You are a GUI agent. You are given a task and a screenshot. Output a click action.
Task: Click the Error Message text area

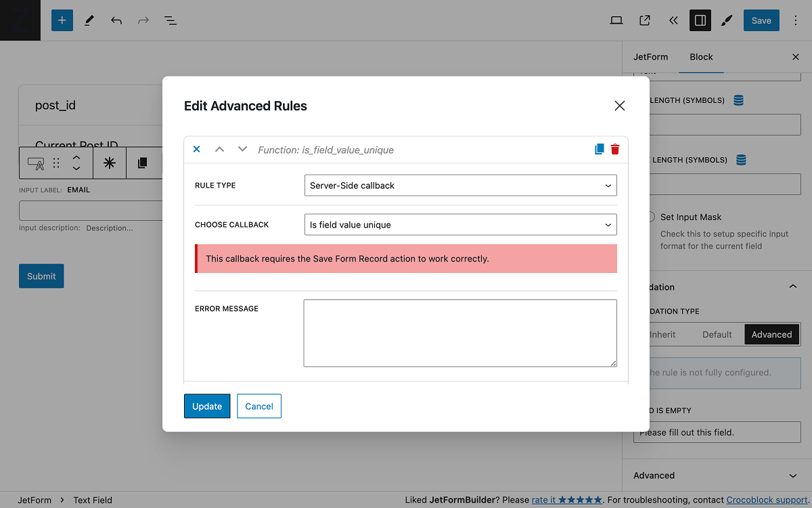tap(460, 333)
